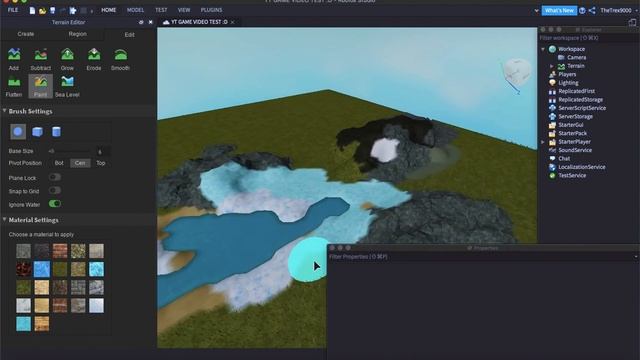The width and height of the screenshot is (640, 360).
Task: Select the Paint terrain tool
Action: point(40,86)
